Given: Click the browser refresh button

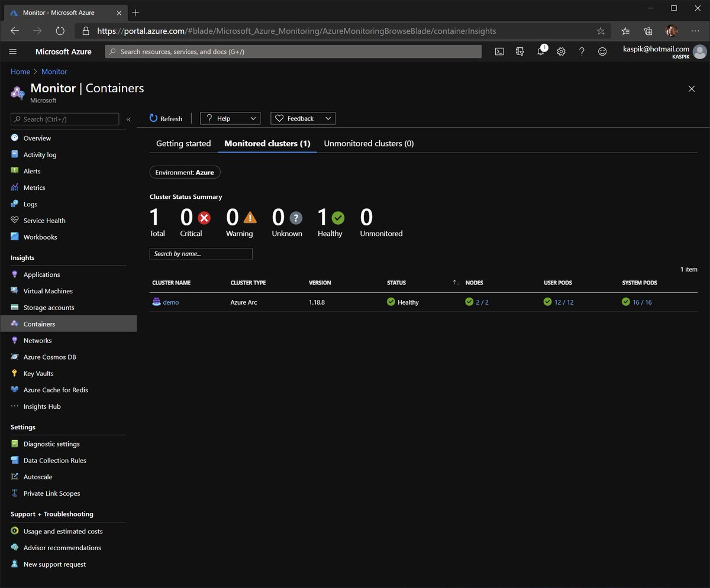Looking at the screenshot, I should 60,31.
